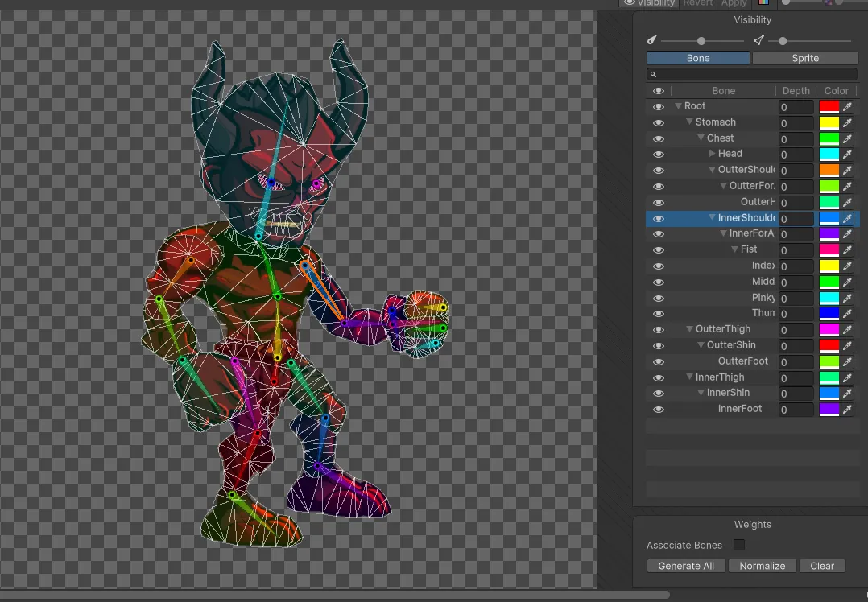Click the bone search field
This screenshot has width=868, height=602.
point(753,75)
